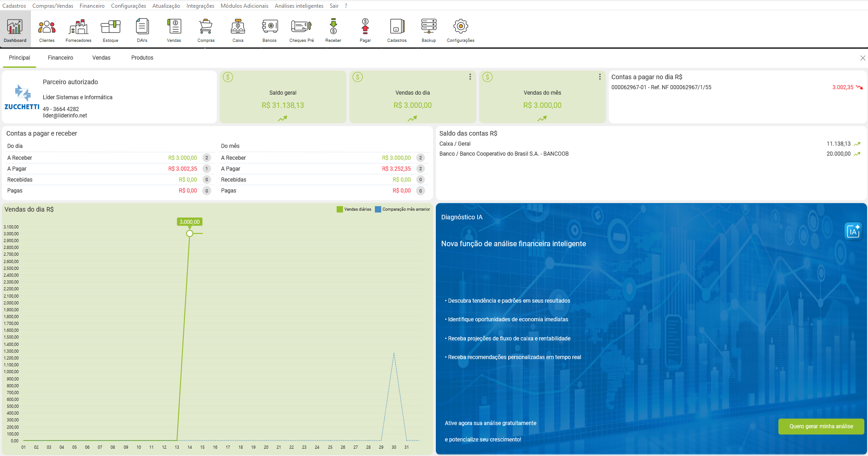Open Cheques Pré in the toolbar

click(x=302, y=30)
